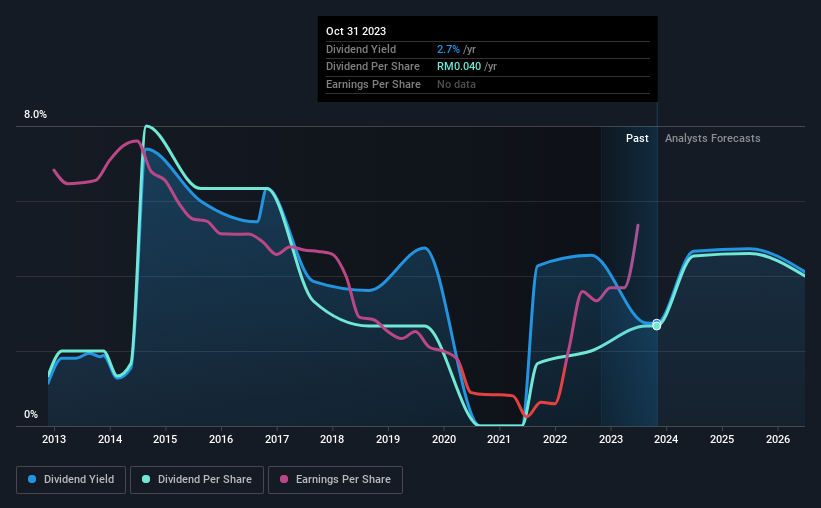The width and height of the screenshot is (821, 508).
Task: Click the 2017 x-axis label
Action: click(277, 439)
